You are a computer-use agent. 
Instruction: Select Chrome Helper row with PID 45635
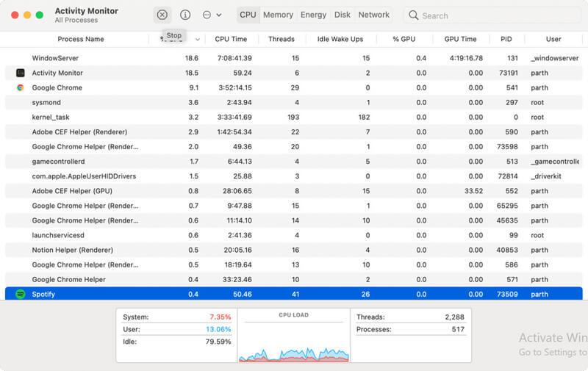click(293, 220)
